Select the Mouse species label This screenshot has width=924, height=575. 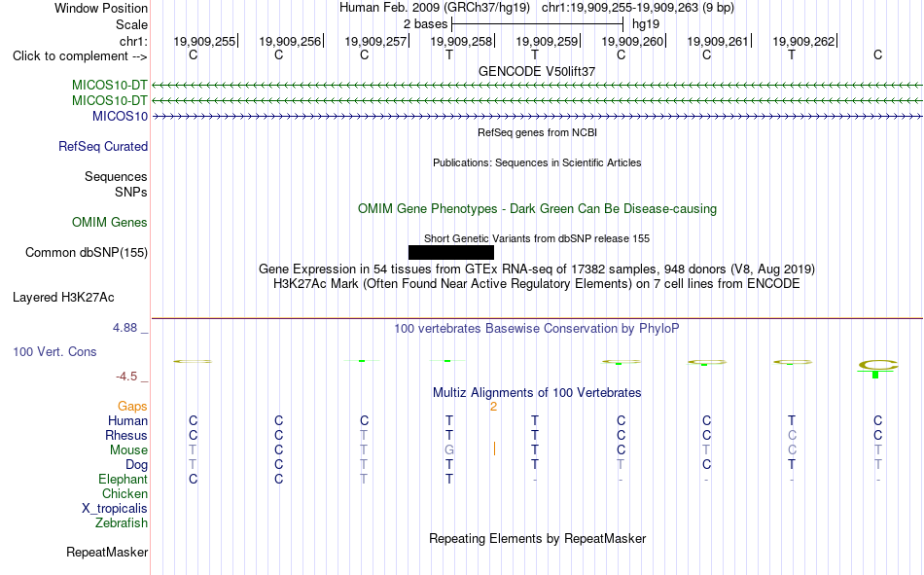pos(129,449)
